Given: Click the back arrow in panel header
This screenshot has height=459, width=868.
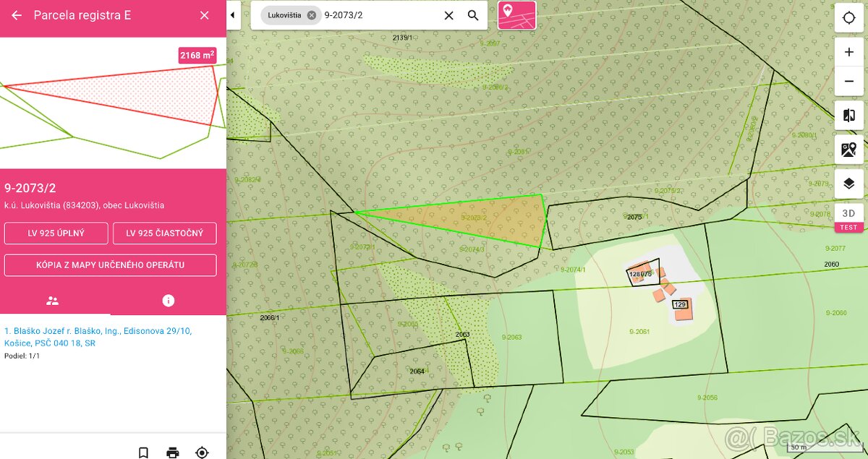Looking at the screenshot, I should (x=17, y=15).
